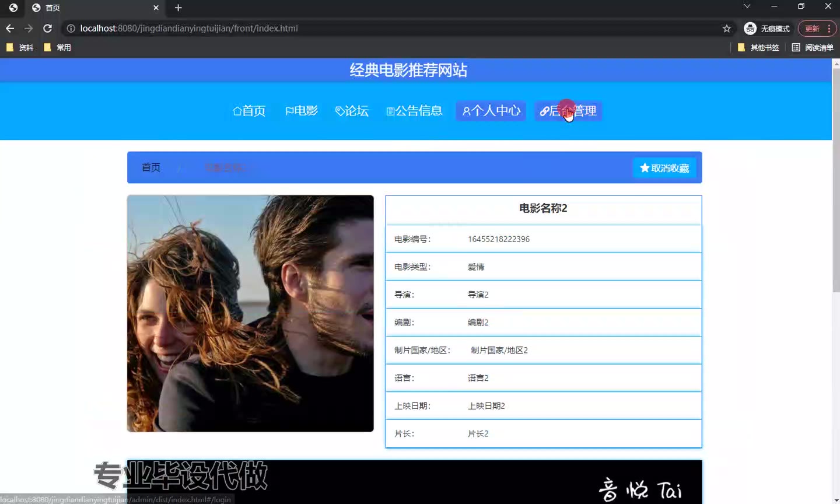840x504 pixels.
Task: Click the browser forward arrow
Action: click(29, 28)
